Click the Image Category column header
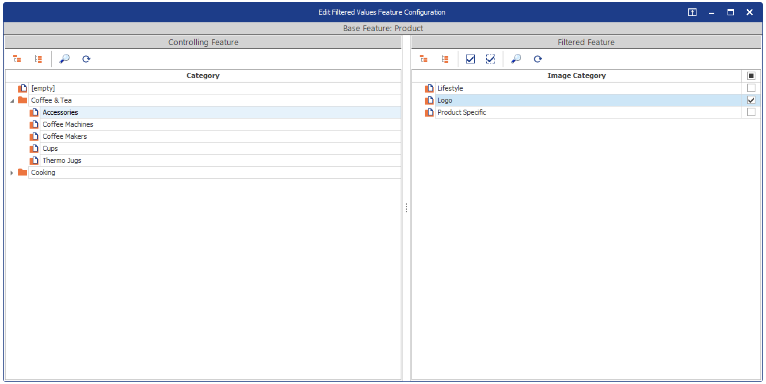Image resolution: width=766 pixels, height=384 pixels. tap(577, 76)
